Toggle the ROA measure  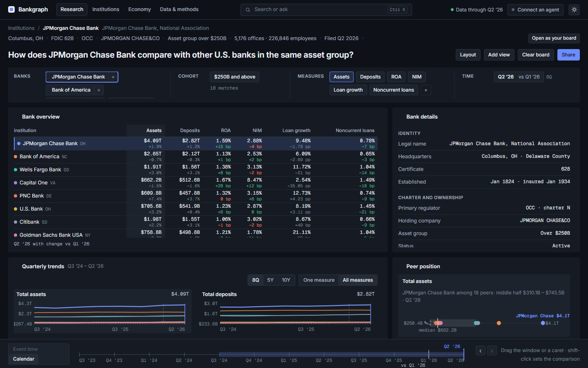(x=396, y=77)
